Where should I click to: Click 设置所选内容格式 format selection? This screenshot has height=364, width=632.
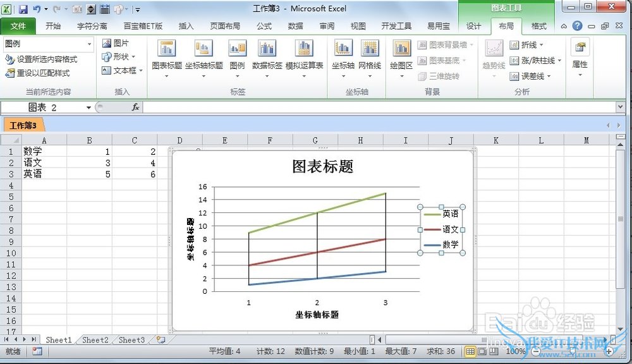click(41, 59)
